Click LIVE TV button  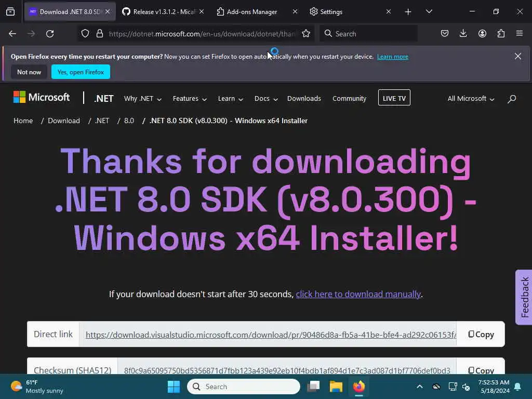(394, 98)
